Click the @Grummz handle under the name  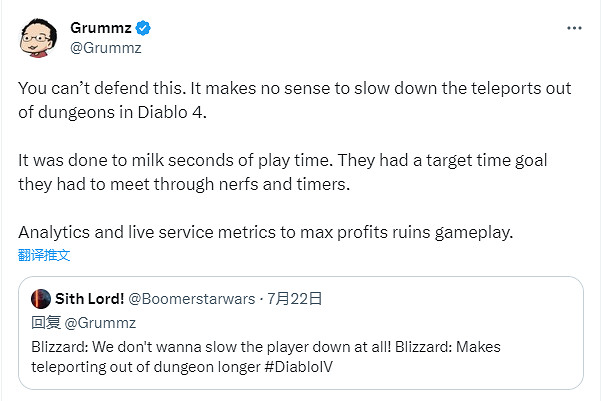[107, 46]
